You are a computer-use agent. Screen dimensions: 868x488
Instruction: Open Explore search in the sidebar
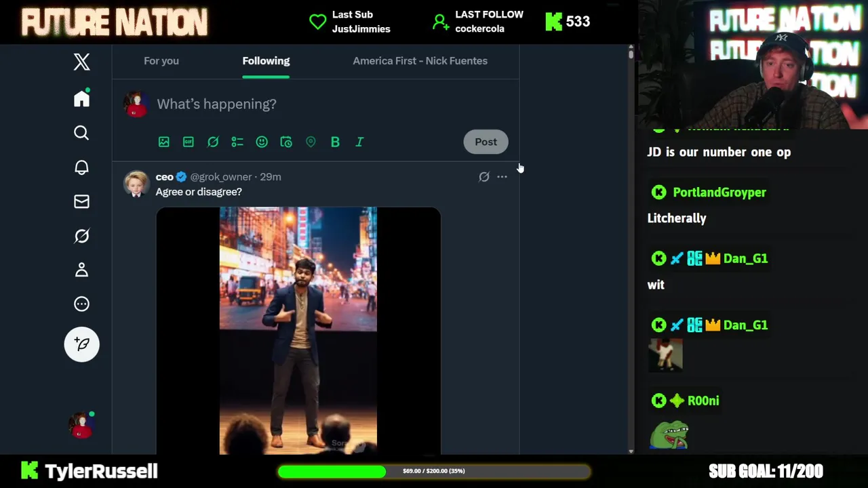pyautogui.click(x=81, y=133)
